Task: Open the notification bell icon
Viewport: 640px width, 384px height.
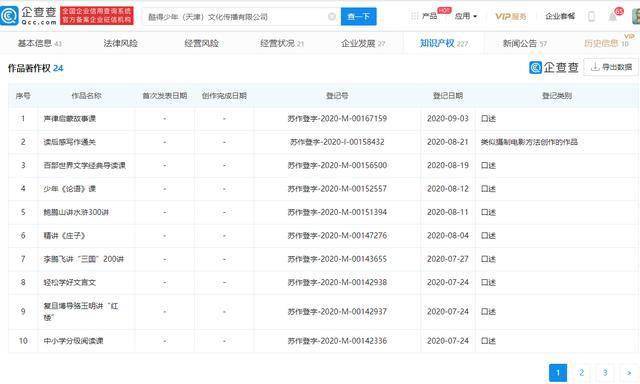Action: click(x=613, y=16)
